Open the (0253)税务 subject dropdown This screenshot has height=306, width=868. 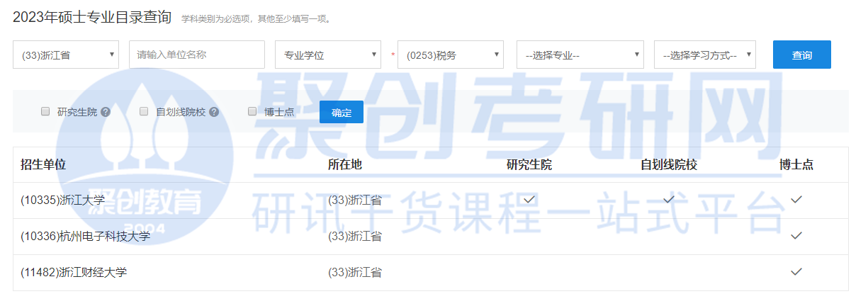click(x=451, y=55)
